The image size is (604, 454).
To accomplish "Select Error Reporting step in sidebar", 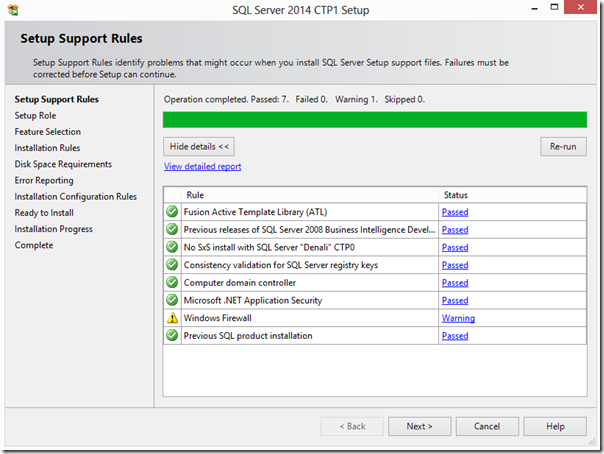I will tap(44, 180).
